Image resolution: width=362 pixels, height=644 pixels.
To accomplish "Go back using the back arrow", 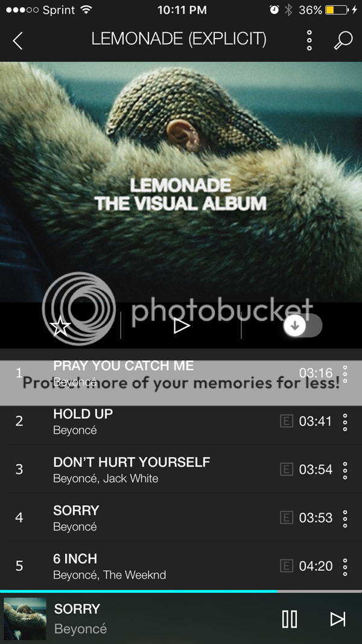I will click(17, 40).
